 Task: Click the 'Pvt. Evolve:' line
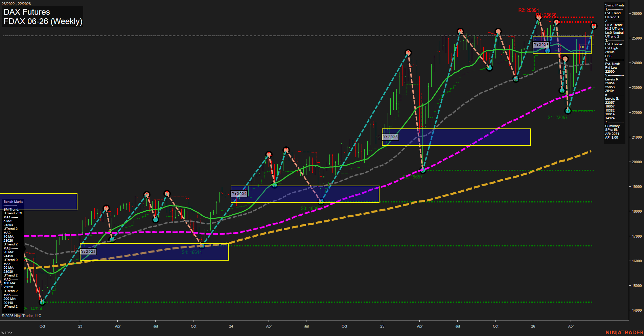tap(614, 44)
